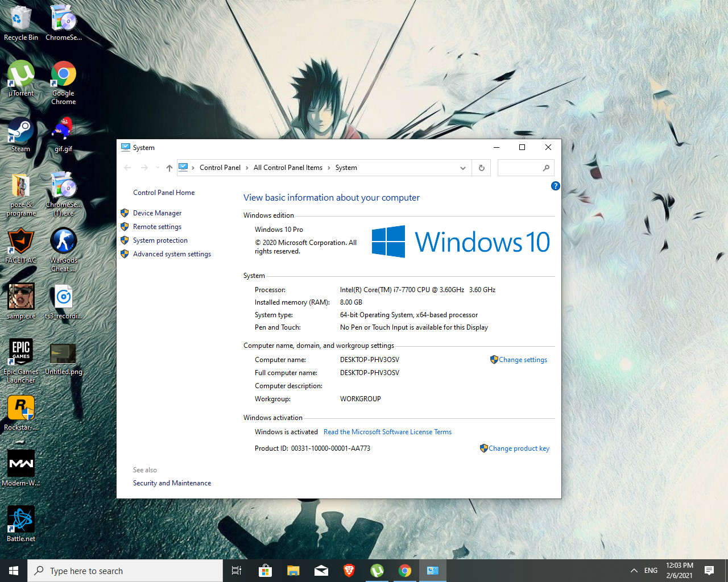This screenshot has width=728, height=582.
Task: Launch Steam from the desktop
Action: 20,134
